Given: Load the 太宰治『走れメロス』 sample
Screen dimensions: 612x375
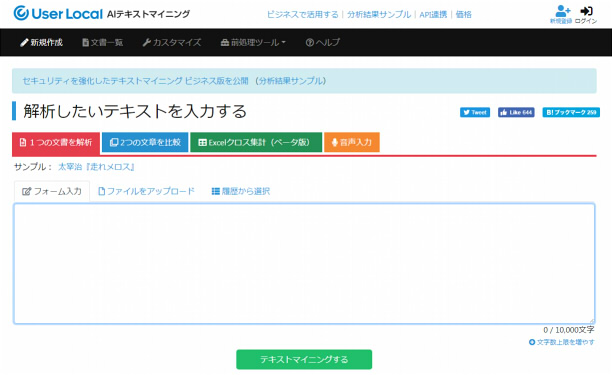Looking at the screenshot, I should (x=96, y=167).
